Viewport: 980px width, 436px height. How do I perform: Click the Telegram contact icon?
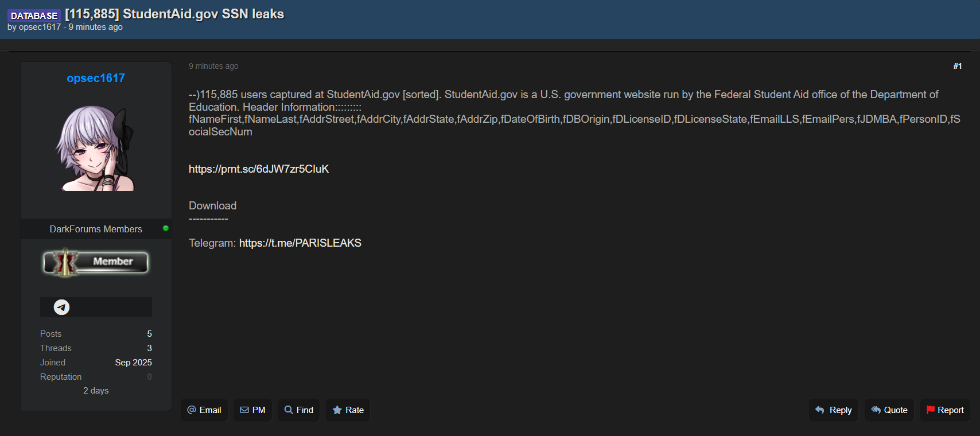coord(61,307)
